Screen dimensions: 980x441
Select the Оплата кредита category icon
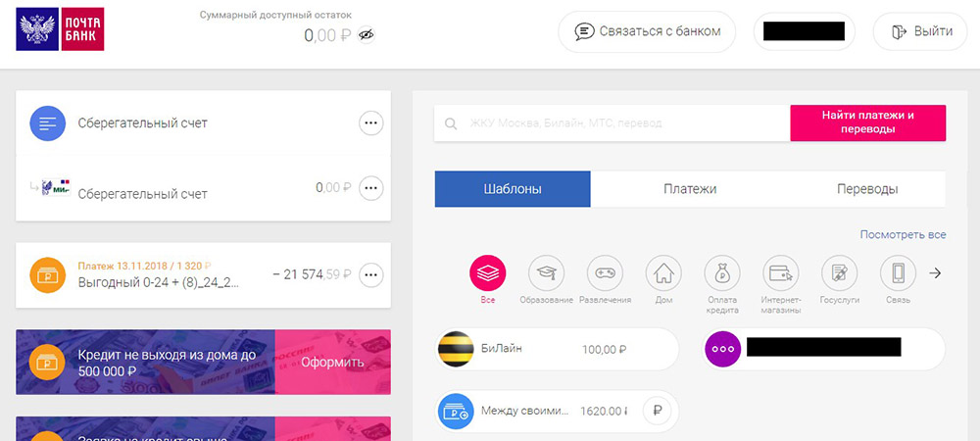722,273
